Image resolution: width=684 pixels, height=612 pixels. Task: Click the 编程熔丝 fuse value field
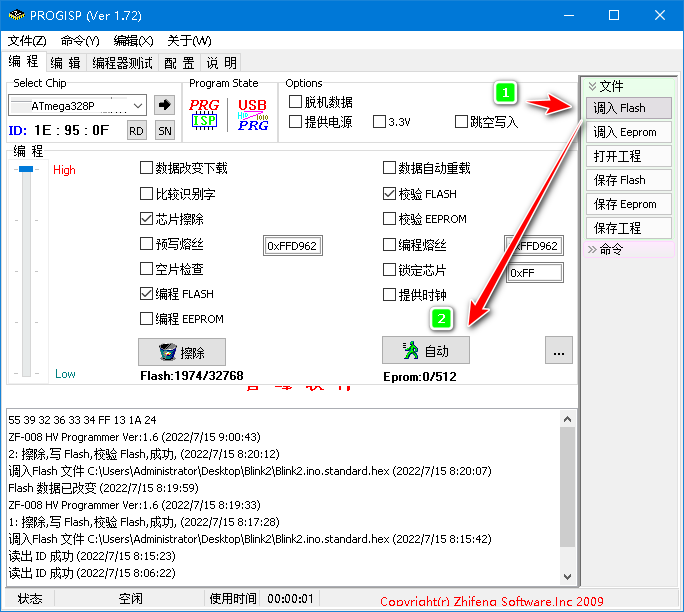[x=534, y=246]
